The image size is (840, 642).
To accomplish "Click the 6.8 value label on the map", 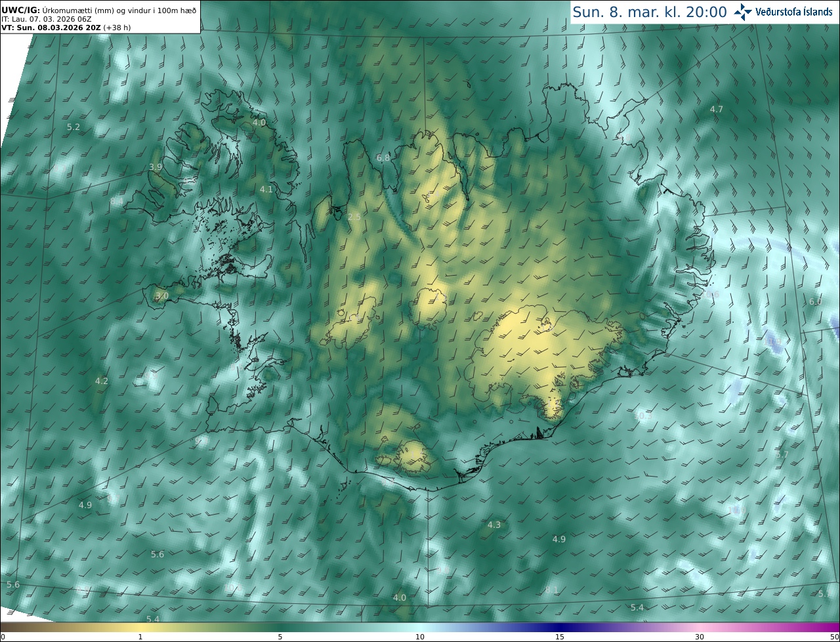I will [x=383, y=158].
